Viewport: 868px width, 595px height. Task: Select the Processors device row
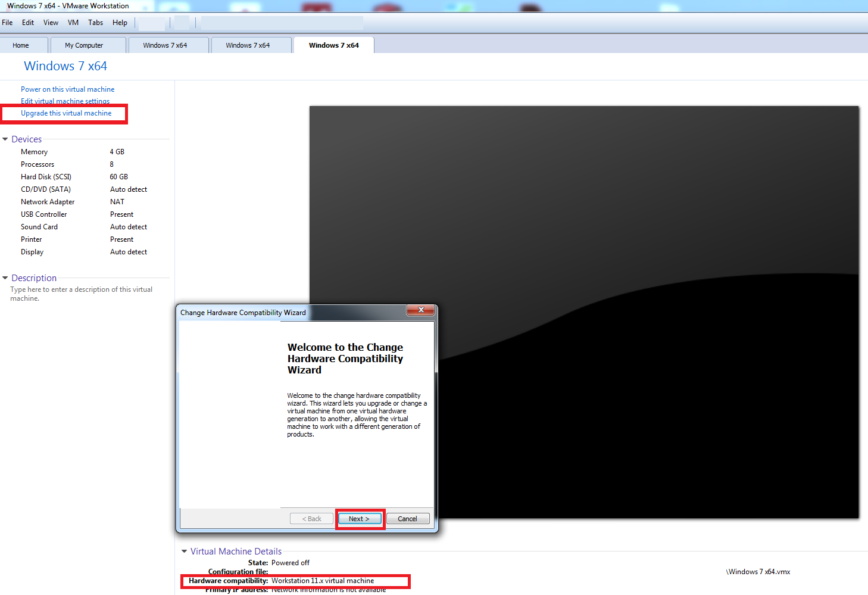(x=83, y=164)
